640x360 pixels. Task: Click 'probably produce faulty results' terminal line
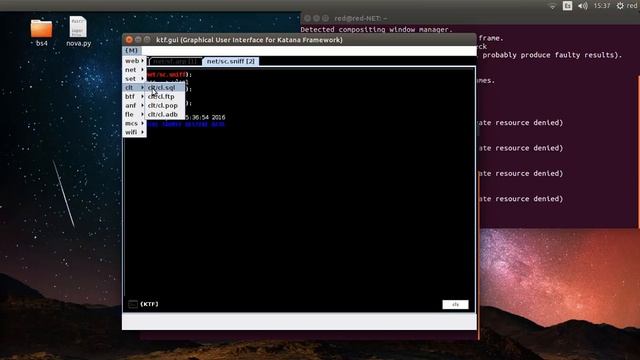(x=552, y=55)
